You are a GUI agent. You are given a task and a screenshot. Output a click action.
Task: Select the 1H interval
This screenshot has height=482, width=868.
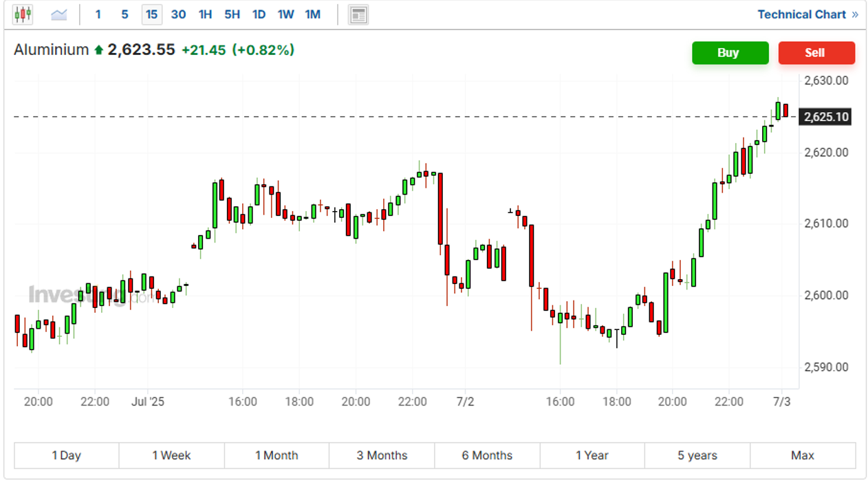coord(205,14)
